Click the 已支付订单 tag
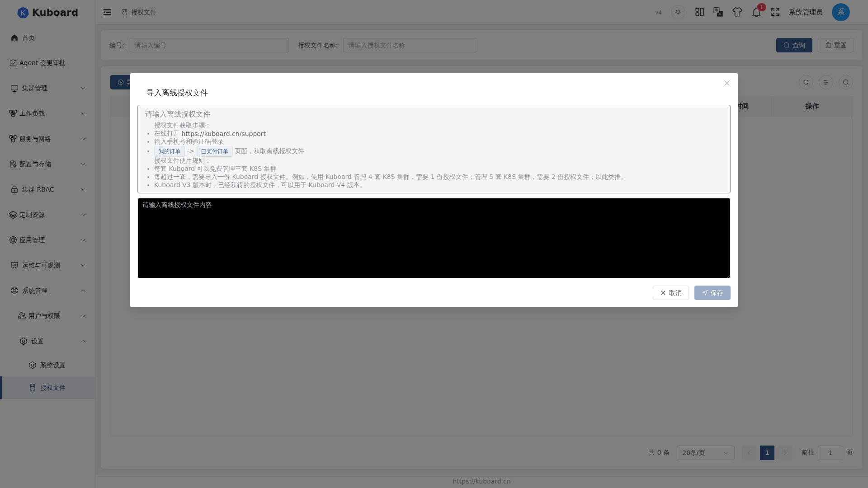The height and width of the screenshot is (488, 868). (215, 151)
